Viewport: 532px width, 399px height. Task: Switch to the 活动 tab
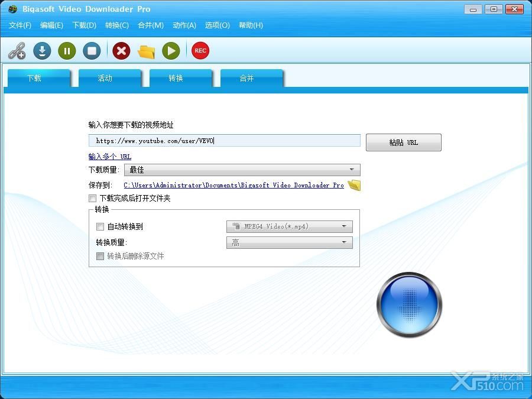pos(109,79)
